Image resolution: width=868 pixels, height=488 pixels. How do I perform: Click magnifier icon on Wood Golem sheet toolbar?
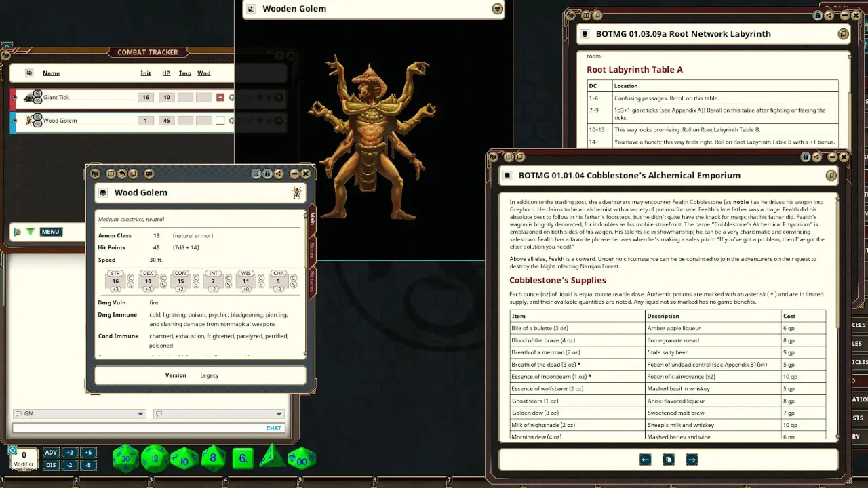pos(256,174)
